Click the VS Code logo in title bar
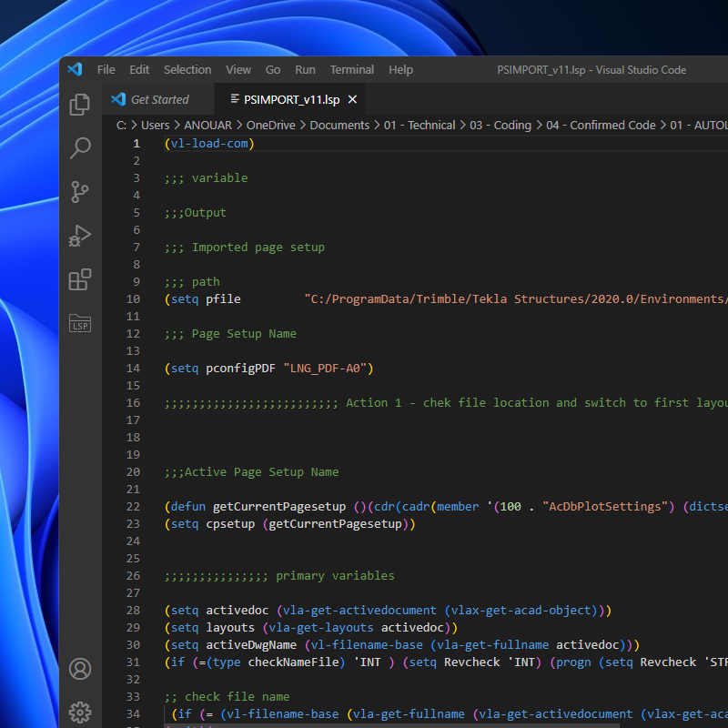The height and width of the screenshot is (728, 728). [x=75, y=69]
